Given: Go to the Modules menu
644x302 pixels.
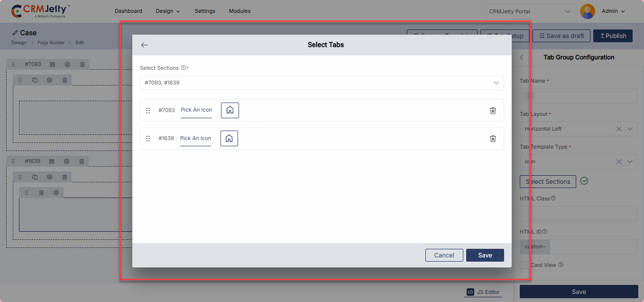Looking at the screenshot, I should pyautogui.click(x=239, y=11).
